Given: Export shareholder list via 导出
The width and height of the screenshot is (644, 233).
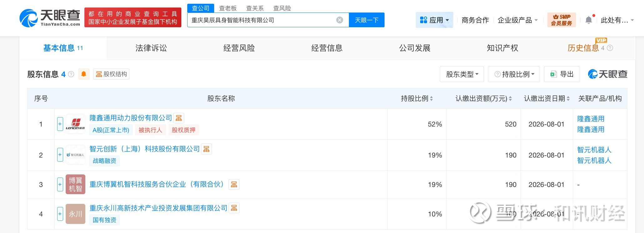Looking at the screenshot, I should point(562,74).
